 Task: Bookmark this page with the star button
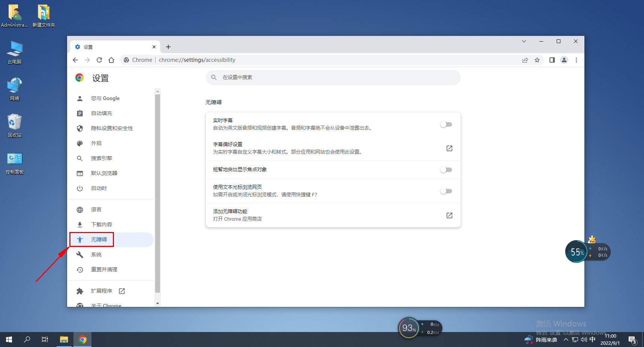pyautogui.click(x=538, y=60)
